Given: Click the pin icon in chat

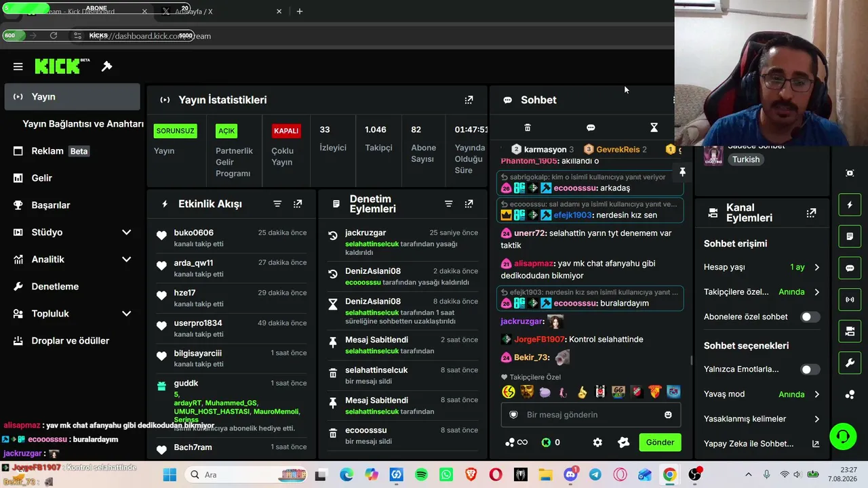Looking at the screenshot, I should [682, 172].
